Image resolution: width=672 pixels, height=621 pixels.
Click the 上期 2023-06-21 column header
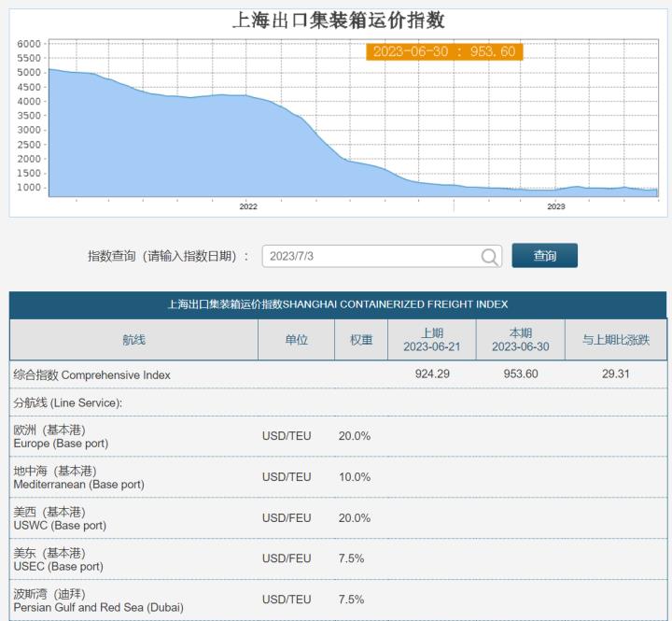coord(432,340)
